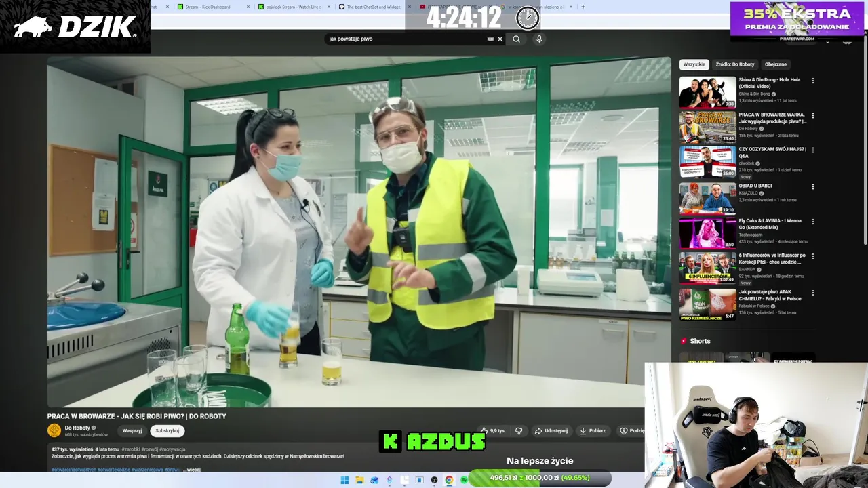
Task: Open Praca w Browarze Warka thumbnail
Action: click(707, 127)
